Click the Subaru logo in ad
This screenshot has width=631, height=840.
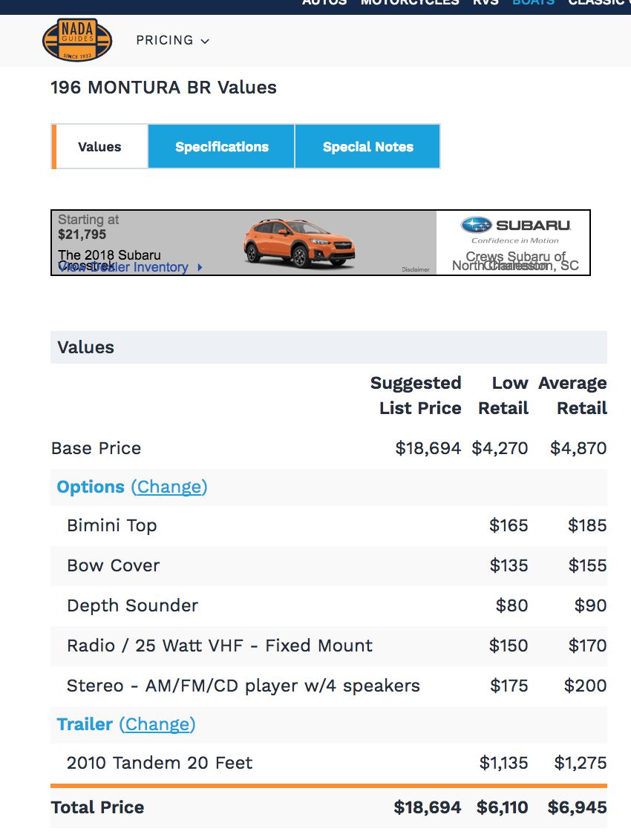coord(515,226)
